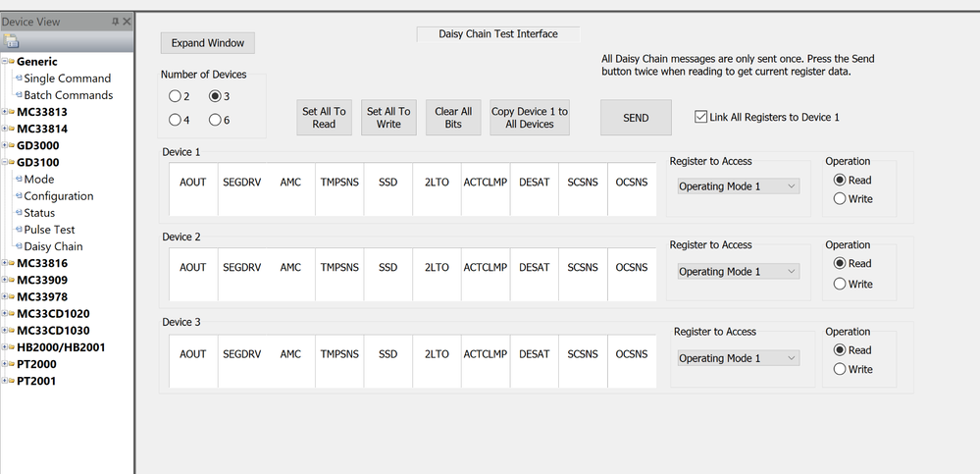This screenshot has height=474, width=980.
Task: Open Device 1 Register to Access dropdown
Action: coord(738,185)
